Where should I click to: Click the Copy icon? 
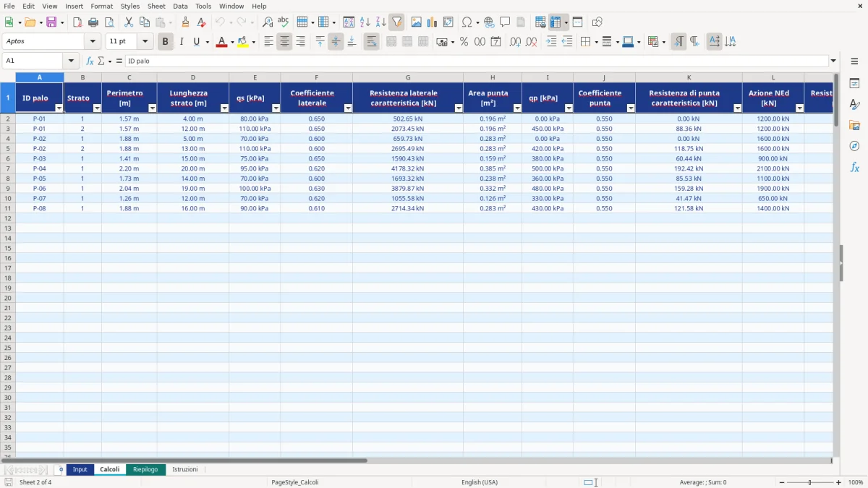pos(144,22)
